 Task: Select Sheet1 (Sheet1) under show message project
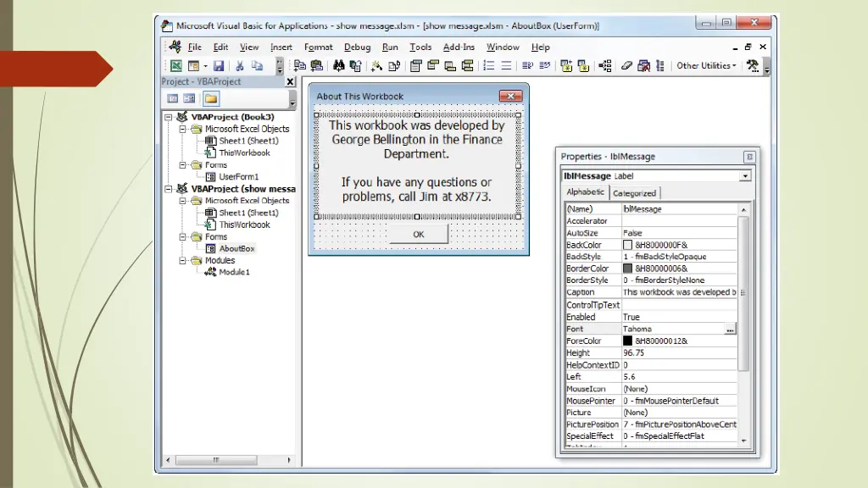[x=248, y=213]
